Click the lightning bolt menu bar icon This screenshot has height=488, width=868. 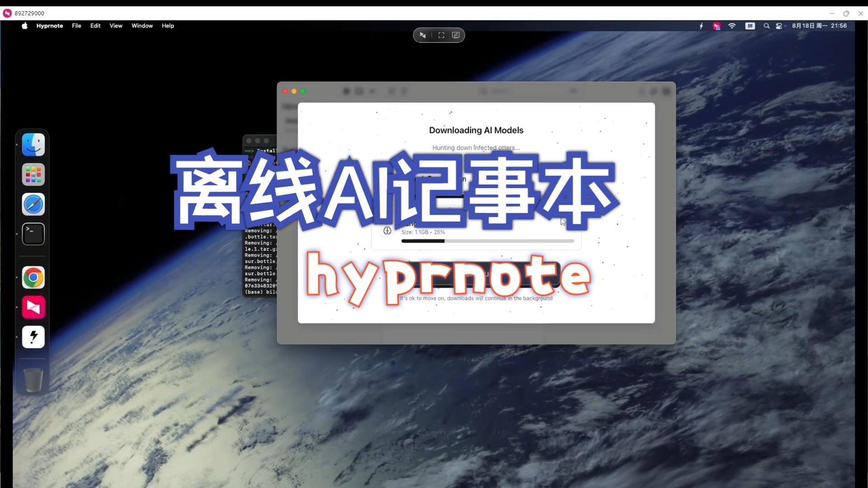click(x=701, y=26)
